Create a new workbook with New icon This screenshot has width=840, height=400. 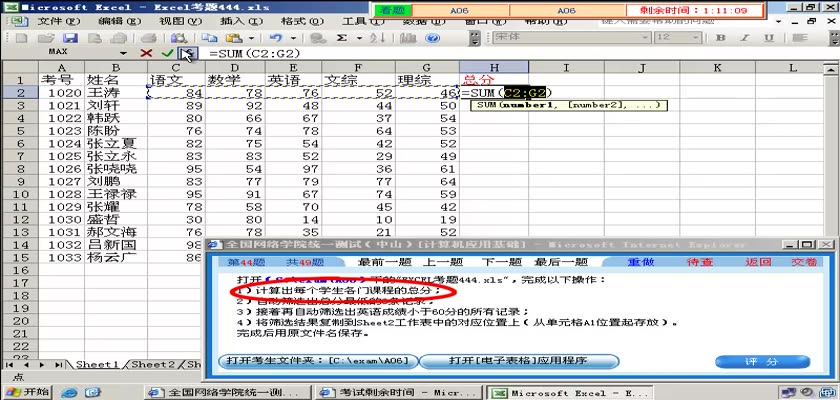tap(21, 38)
